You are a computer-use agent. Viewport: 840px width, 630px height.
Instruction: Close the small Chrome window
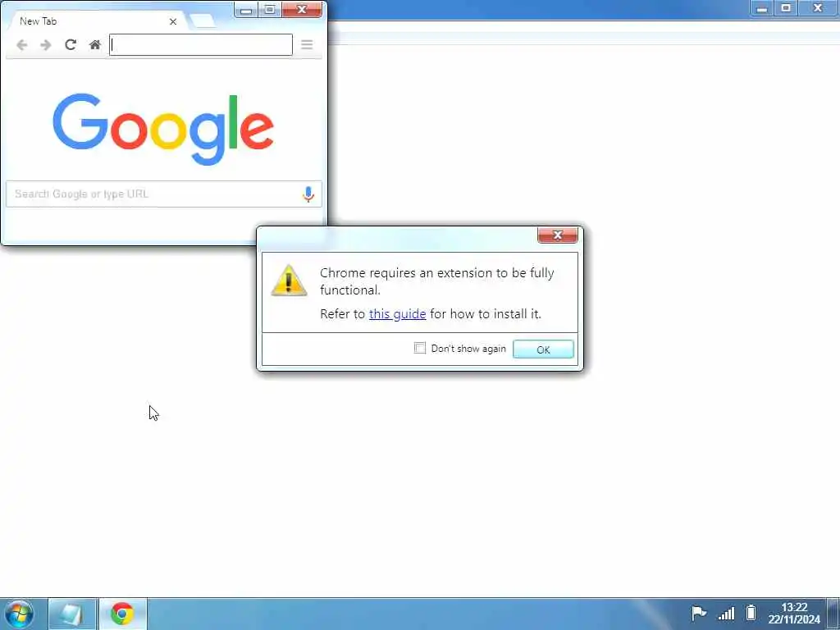(302, 10)
